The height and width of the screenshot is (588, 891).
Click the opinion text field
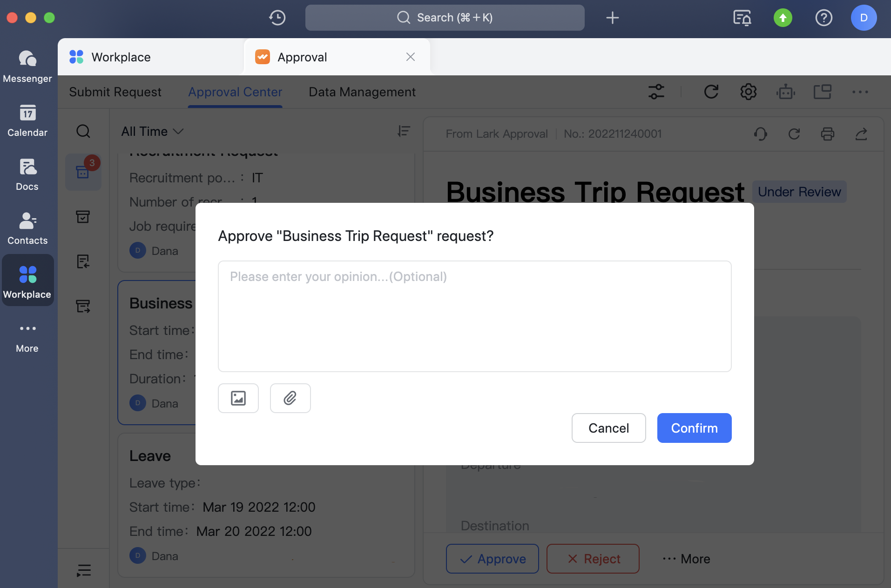coord(474,316)
